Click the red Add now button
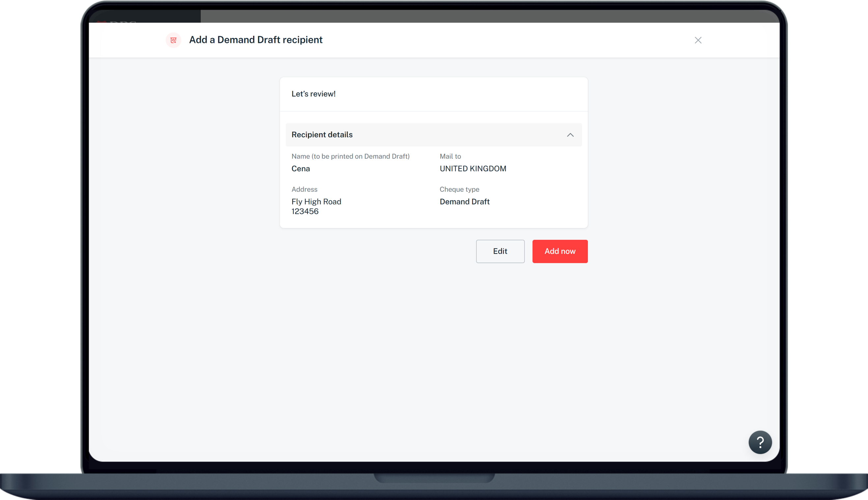 coord(560,251)
